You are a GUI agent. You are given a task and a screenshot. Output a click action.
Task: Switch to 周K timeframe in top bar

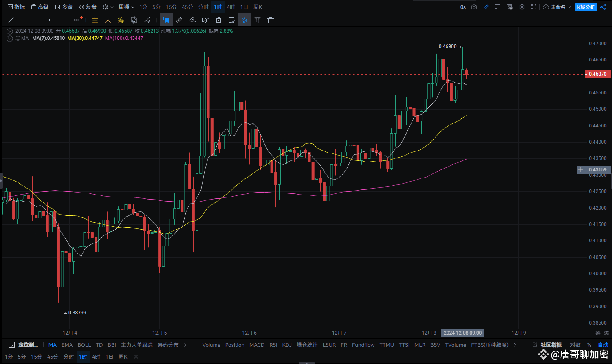click(258, 7)
